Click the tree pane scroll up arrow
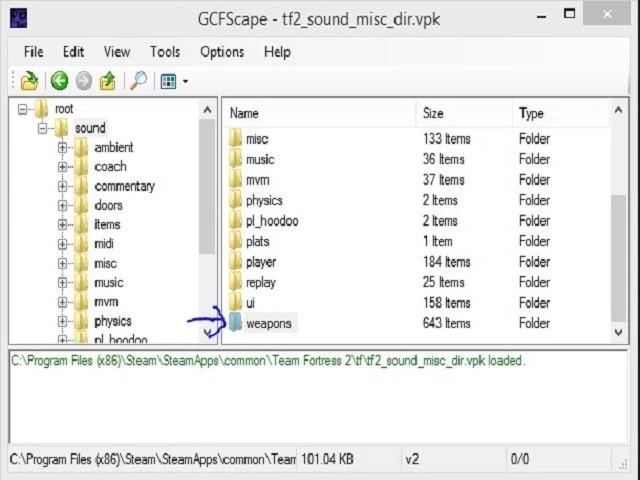The height and width of the screenshot is (480, 640). (207, 110)
